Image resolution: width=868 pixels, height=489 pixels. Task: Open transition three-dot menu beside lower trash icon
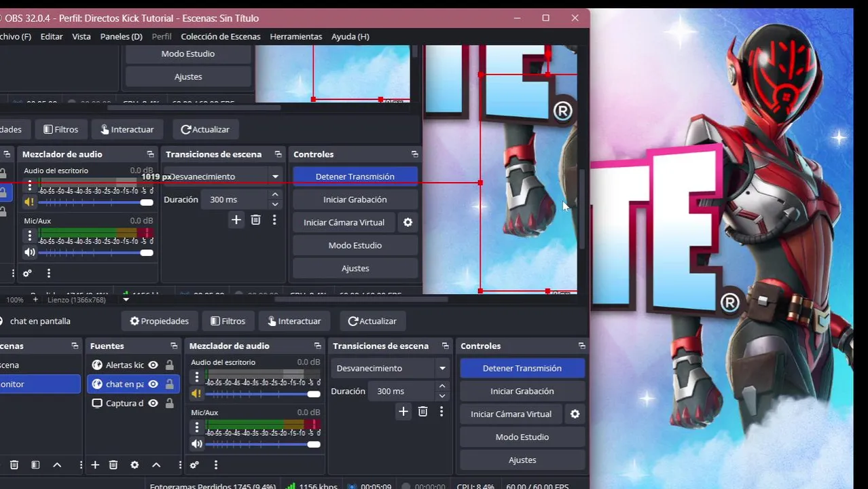(441, 411)
